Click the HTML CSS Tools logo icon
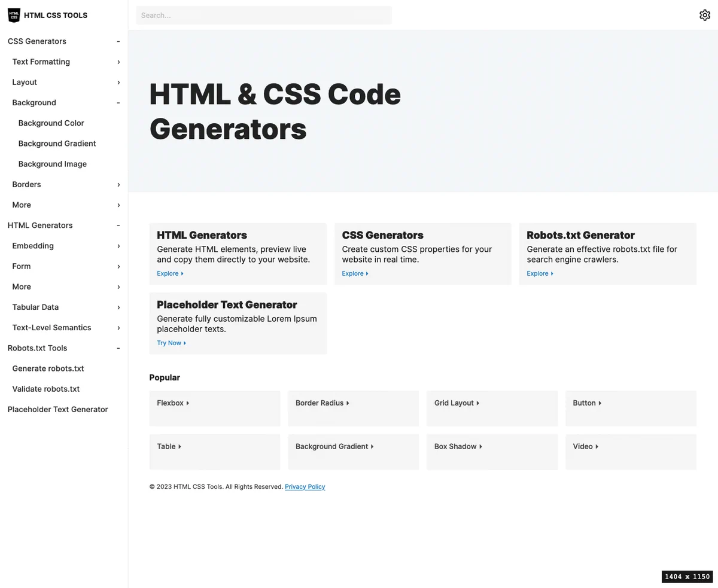The height and width of the screenshot is (588, 718). 14,15
